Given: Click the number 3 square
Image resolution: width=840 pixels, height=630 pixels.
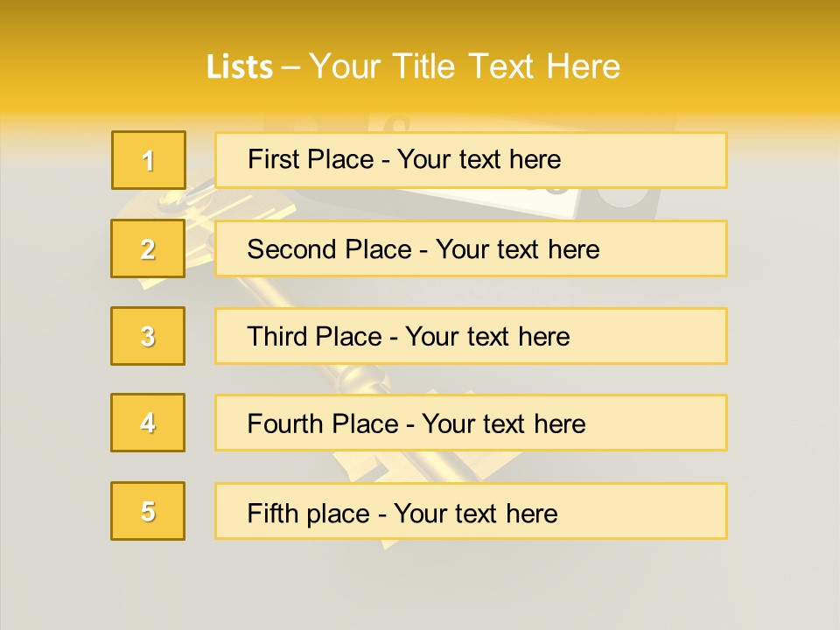Looking at the screenshot, I should 148,336.
